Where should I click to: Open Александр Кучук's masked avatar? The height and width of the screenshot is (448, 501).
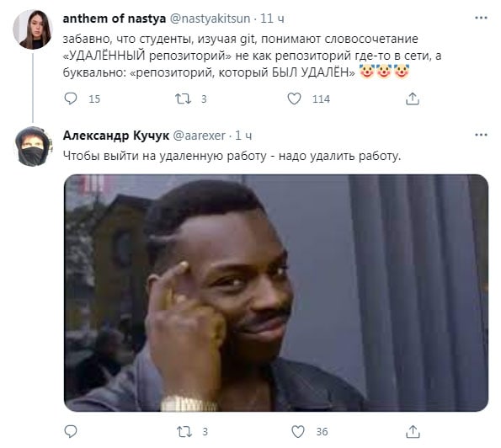tap(34, 147)
